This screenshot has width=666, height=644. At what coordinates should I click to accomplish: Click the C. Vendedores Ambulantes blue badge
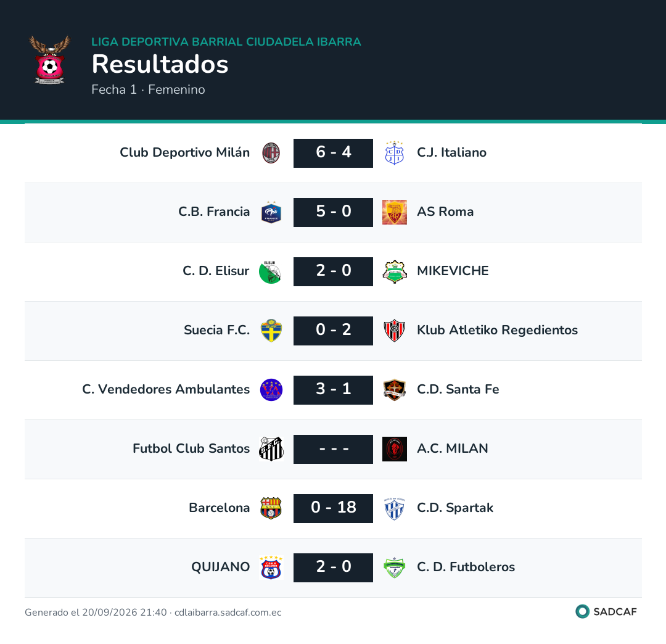(x=271, y=390)
